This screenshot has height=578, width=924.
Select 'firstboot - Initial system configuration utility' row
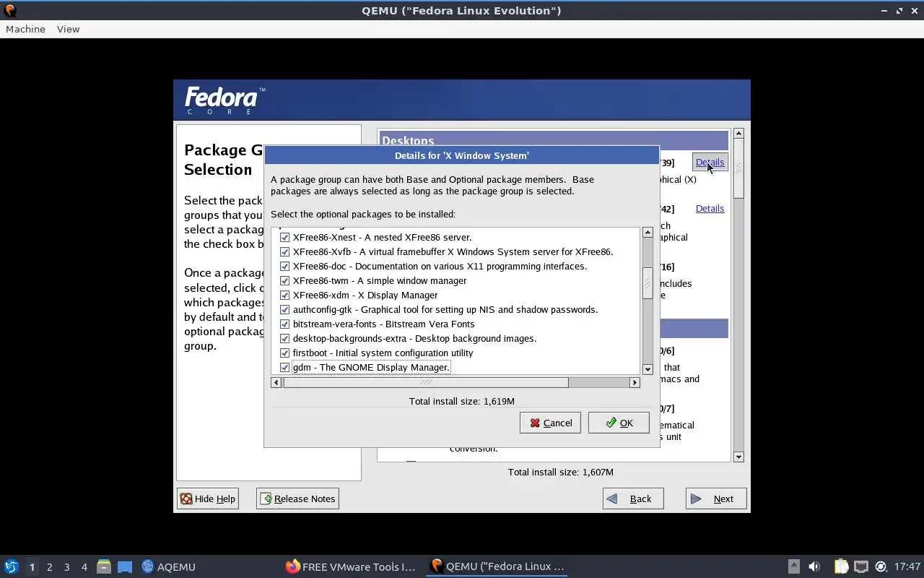click(x=383, y=353)
